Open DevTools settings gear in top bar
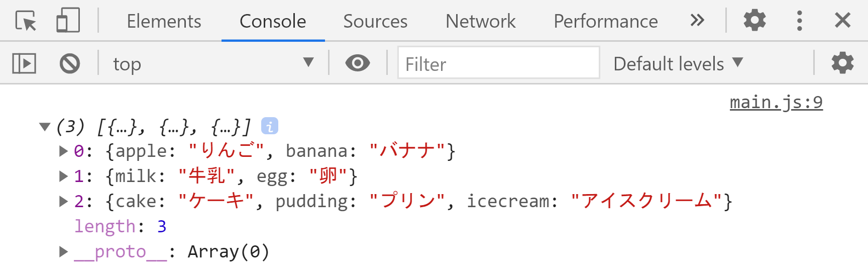Viewport: 868px width, 266px height. coord(754,21)
